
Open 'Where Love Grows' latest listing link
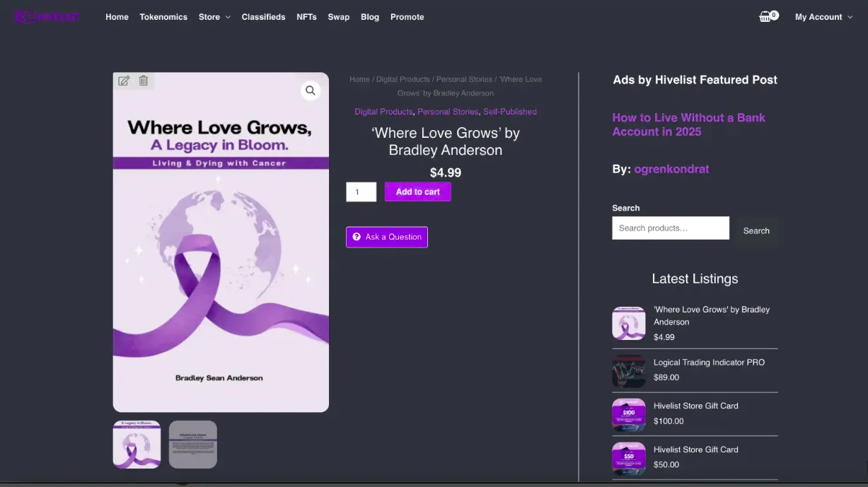712,315
